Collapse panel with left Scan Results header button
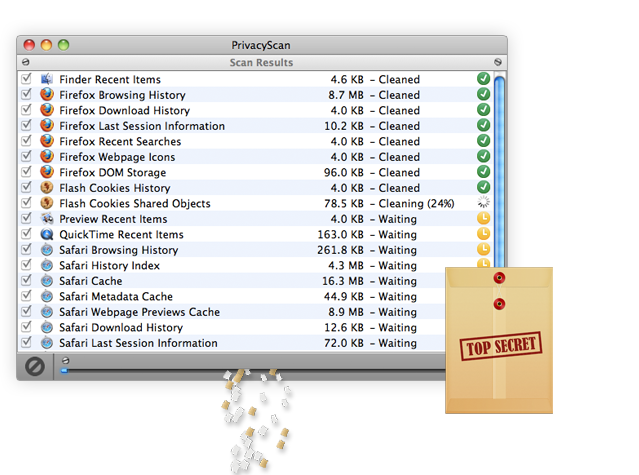Image resolution: width=639 pixels, height=475 pixels. [x=26, y=62]
